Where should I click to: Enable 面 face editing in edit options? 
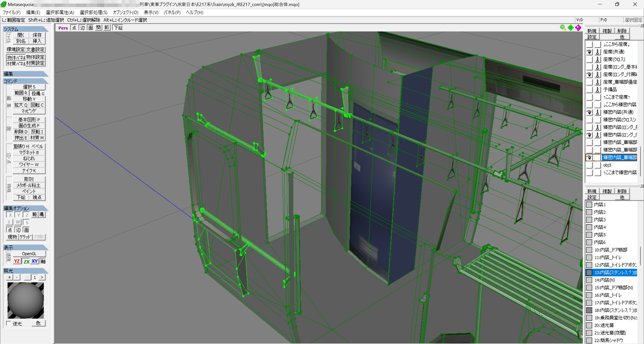(26, 230)
